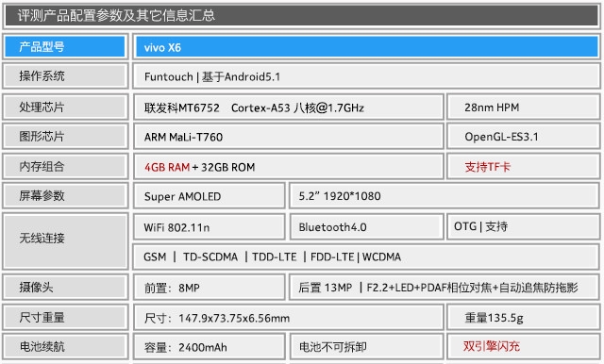This screenshot has height=364, width=604.
Task: Click the 28nm HPM cell
Action: (x=523, y=108)
